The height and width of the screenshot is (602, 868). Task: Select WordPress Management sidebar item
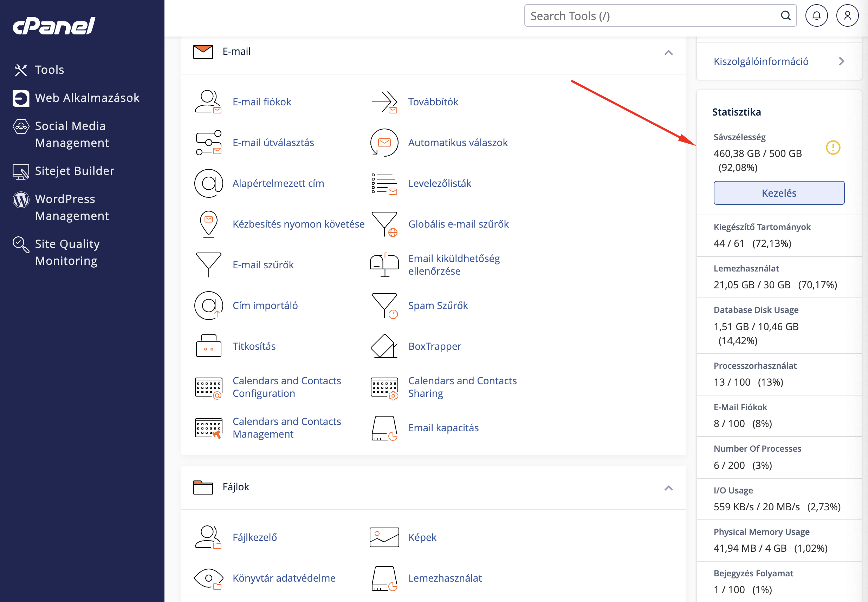point(65,207)
